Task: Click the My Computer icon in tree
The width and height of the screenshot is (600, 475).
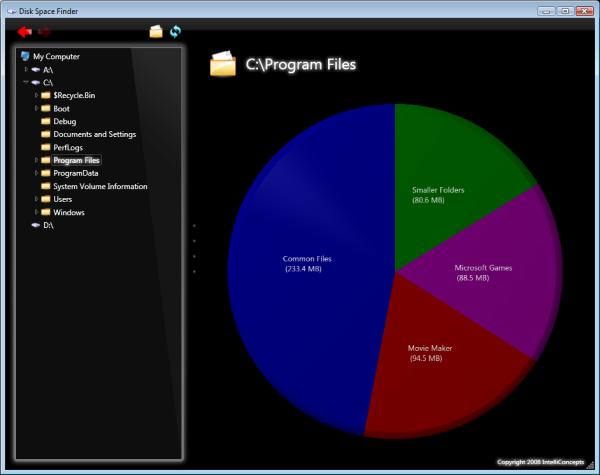Action: [x=25, y=57]
